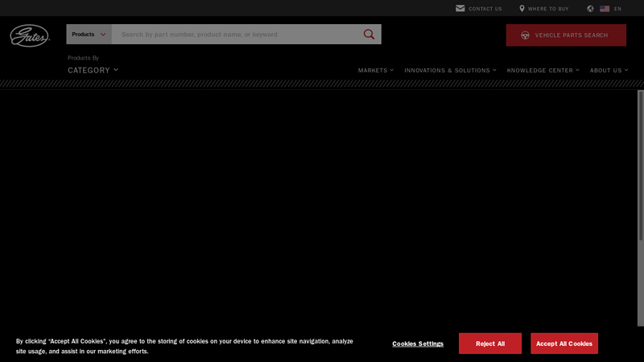
Task: Click the Gates logo
Action: pyautogui.click(x=30, y=35)
